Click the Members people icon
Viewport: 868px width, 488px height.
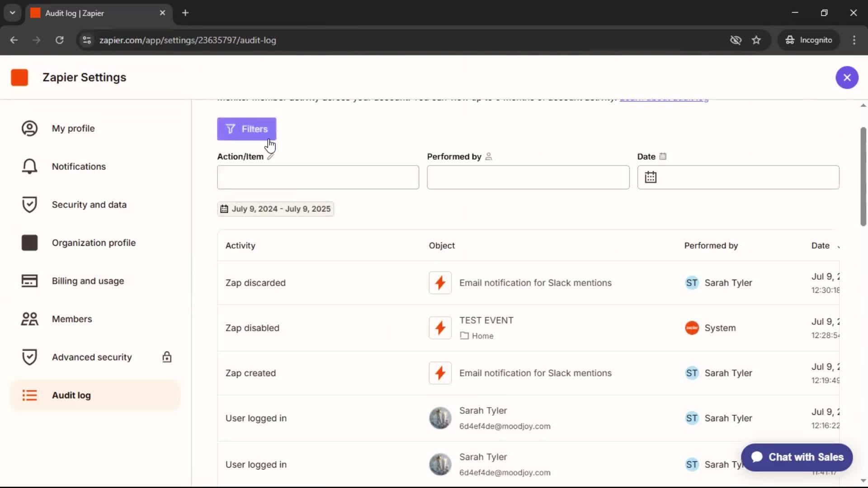29,319
